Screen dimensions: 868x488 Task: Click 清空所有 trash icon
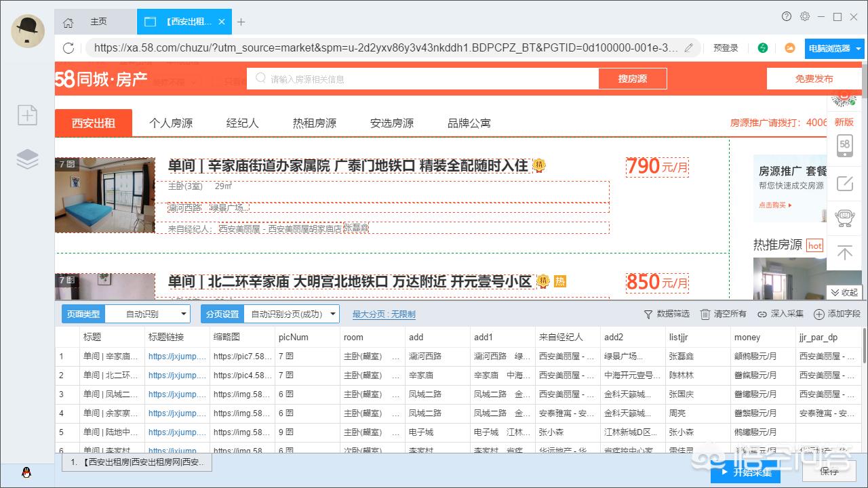click(705, 314)
